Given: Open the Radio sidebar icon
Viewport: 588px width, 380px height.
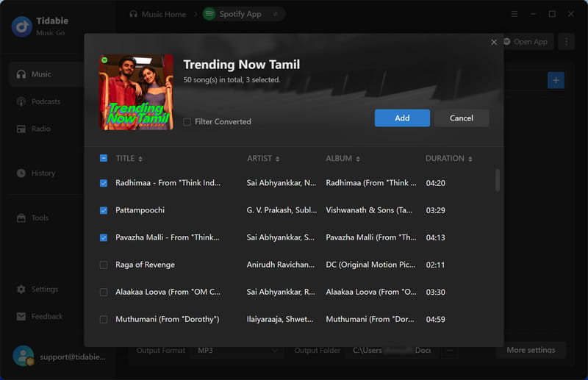Looking at the screenshot, I should (x=21, y=129).
